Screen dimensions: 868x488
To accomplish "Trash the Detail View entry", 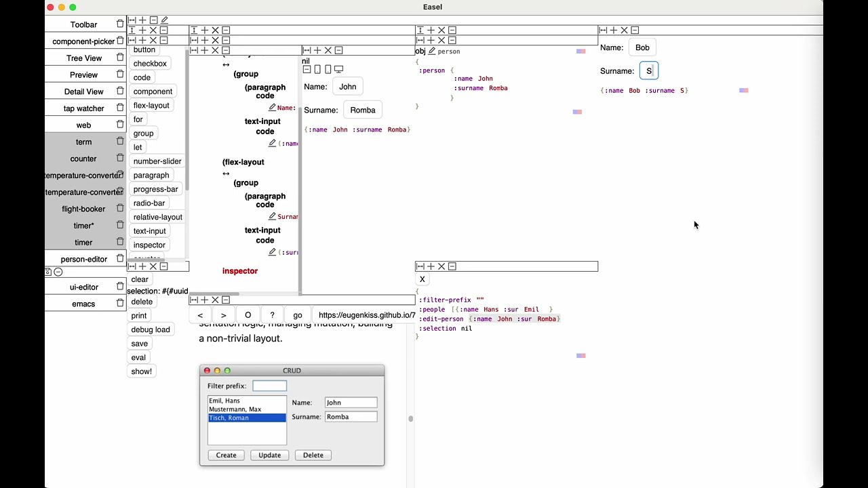I will [120, 91].
